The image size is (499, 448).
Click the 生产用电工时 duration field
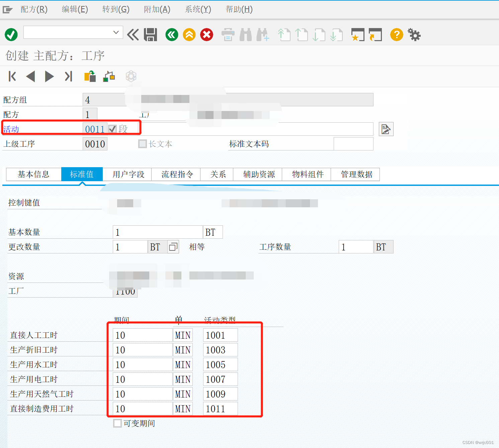tap(143, 379)
